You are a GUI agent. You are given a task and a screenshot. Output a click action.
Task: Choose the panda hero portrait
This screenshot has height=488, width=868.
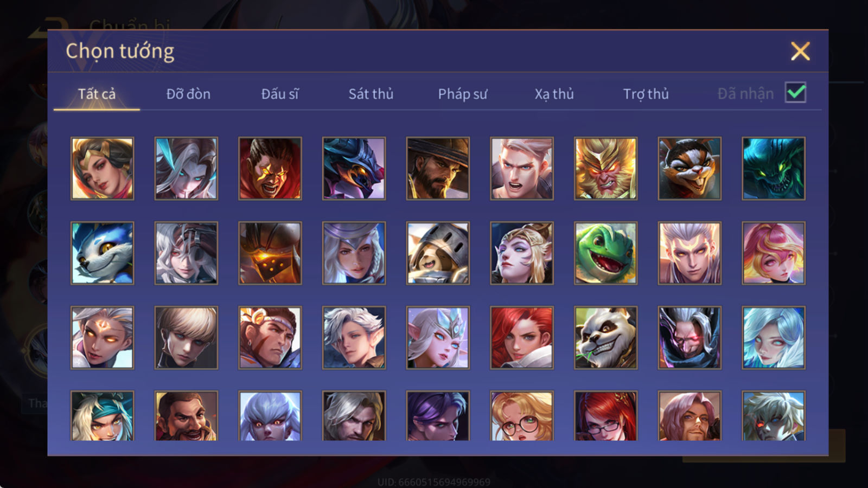click(605, 338)
